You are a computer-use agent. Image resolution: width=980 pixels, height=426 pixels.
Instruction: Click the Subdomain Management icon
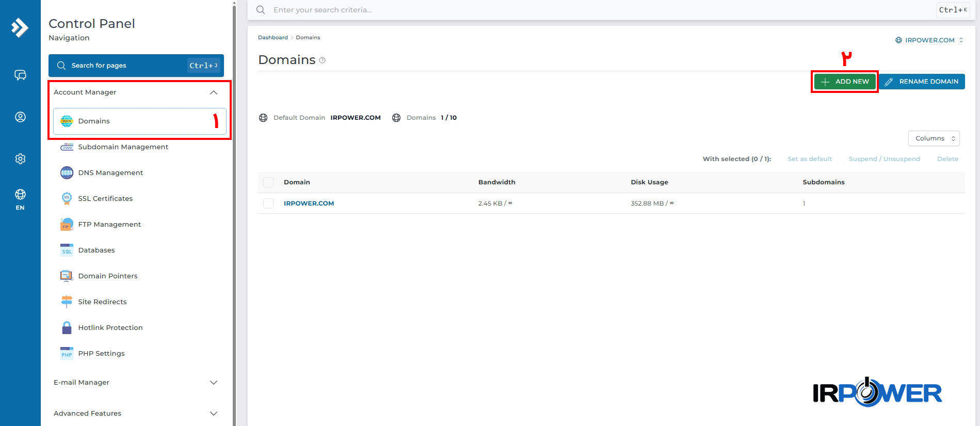pos(67,147)
